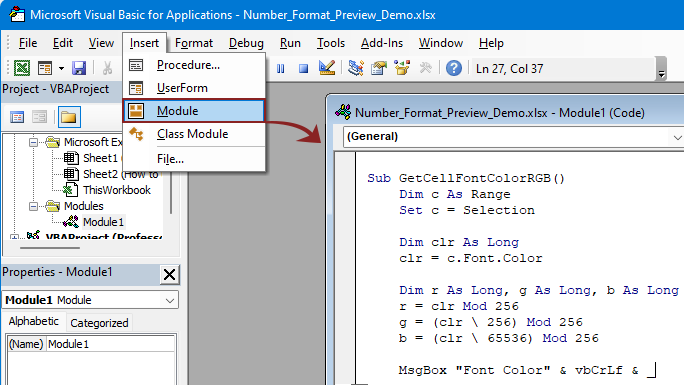
Task: Collapse the Microsoft Excel Objects folder
Action: click(x=33, y=142)
